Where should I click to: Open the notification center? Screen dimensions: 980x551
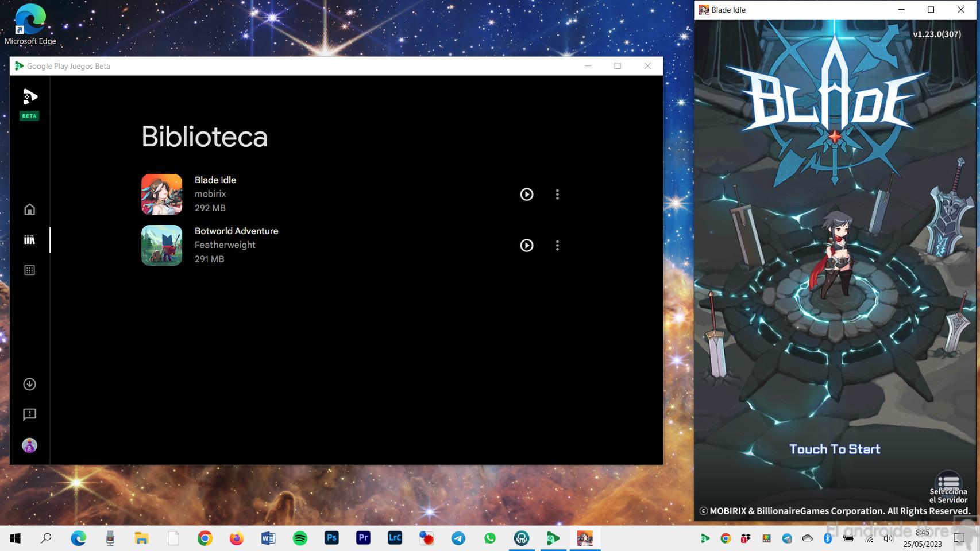coord(959,538)
